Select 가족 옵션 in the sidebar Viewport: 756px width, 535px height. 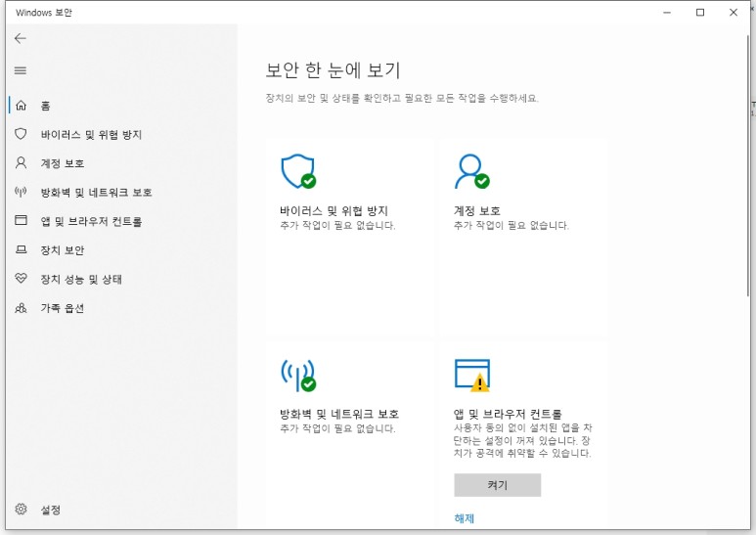[63, 308]
